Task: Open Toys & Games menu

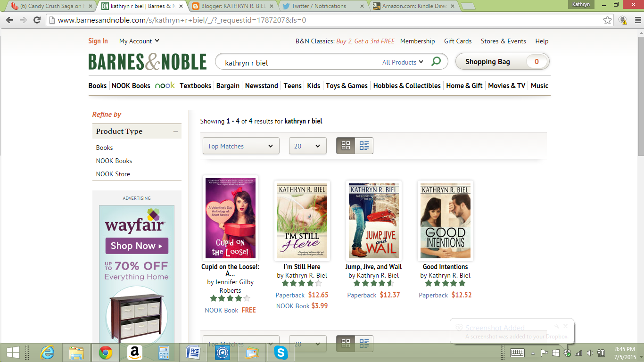Action: click(347, 85)
